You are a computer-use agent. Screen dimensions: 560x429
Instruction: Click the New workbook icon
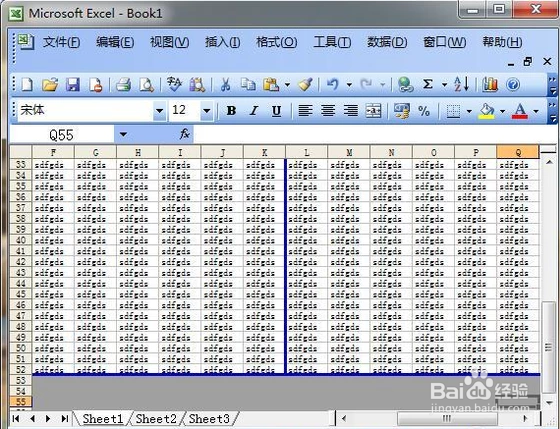[x=27, y=85]
